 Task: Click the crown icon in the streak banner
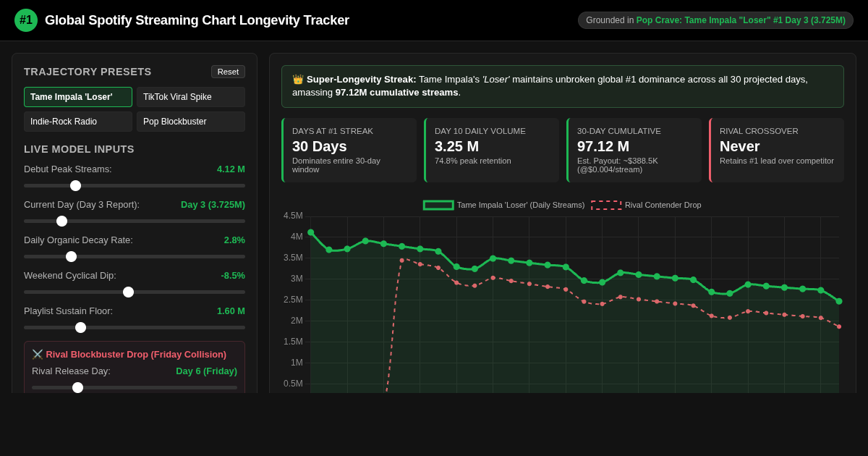(298, 80)
